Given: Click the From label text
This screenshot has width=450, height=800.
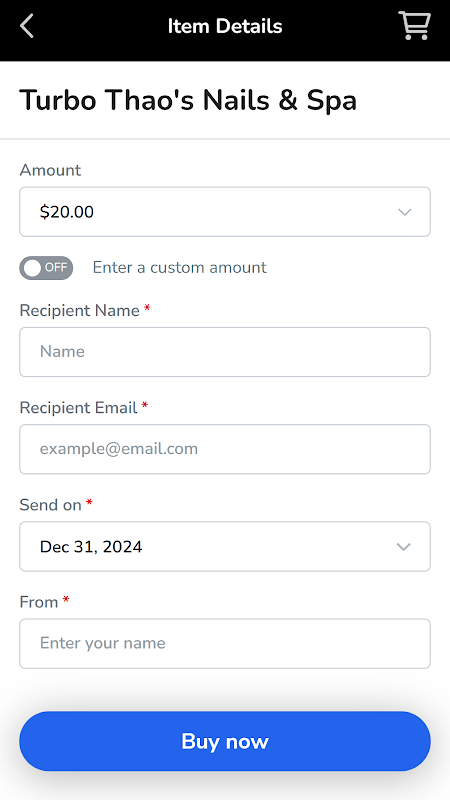Looking at the screenshot, I should (39, 602).
